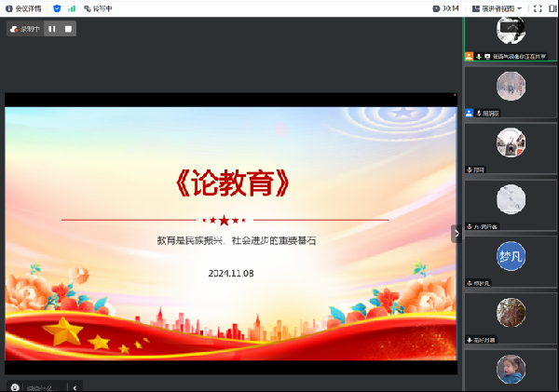Collapse participant panel with side arrow
The image size is (559, 392).
click(x=456, y=234)
